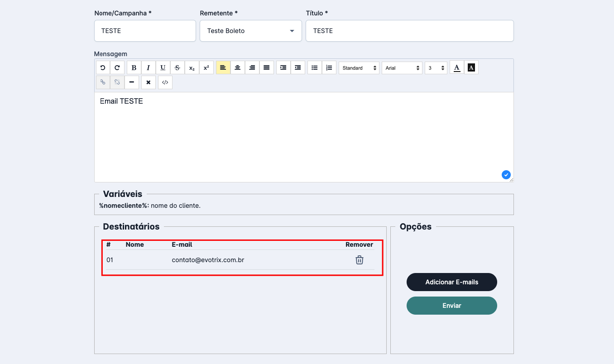Screen dimensions: 614x364
Task: Open the background highlight color picker
Action: pos(471,68)
